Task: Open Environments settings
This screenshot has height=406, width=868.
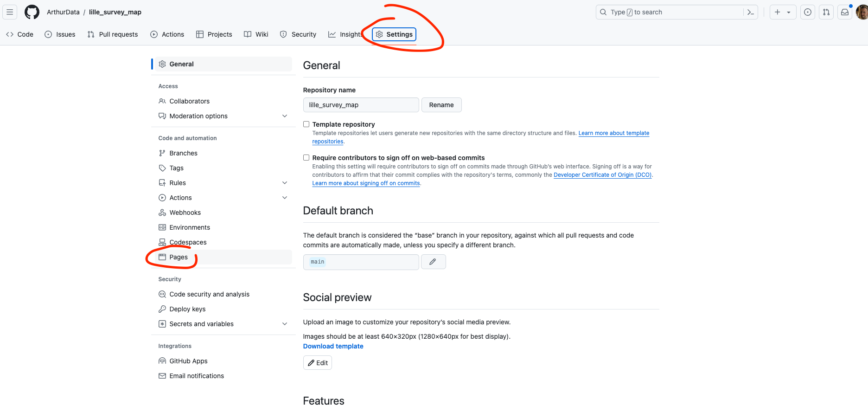Action: pyautogui.click(x=223, y=227)
